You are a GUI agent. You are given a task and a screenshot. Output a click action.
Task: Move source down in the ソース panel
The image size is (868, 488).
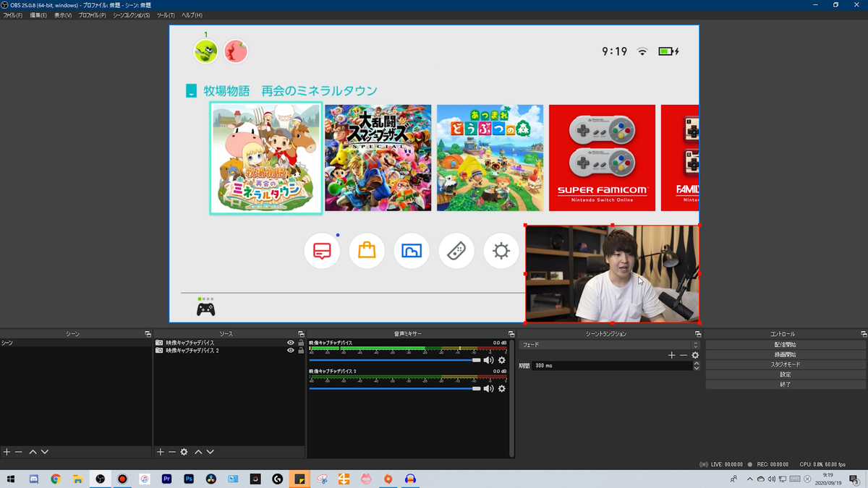210,452
